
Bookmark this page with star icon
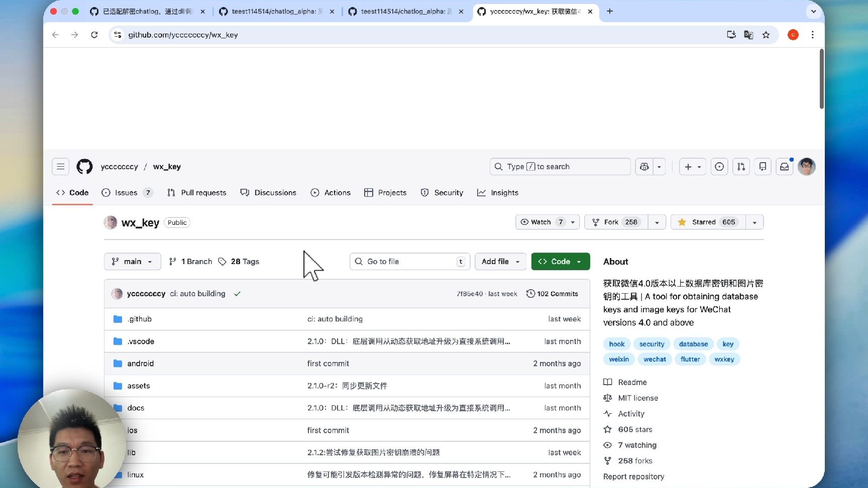(766, 35)
